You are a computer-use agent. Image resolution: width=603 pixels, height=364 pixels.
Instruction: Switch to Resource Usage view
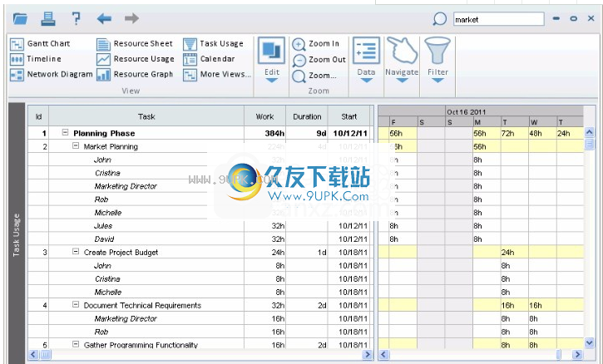pos(136,59)
